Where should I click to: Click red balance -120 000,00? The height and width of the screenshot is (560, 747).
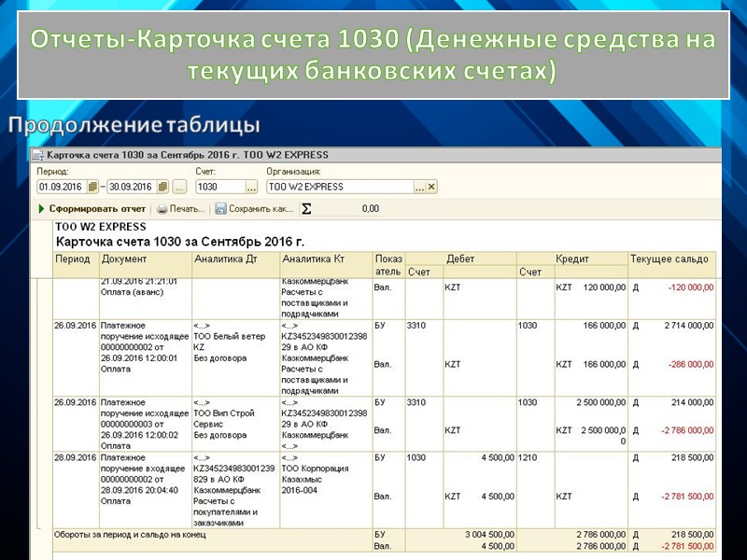click(691, 287)
